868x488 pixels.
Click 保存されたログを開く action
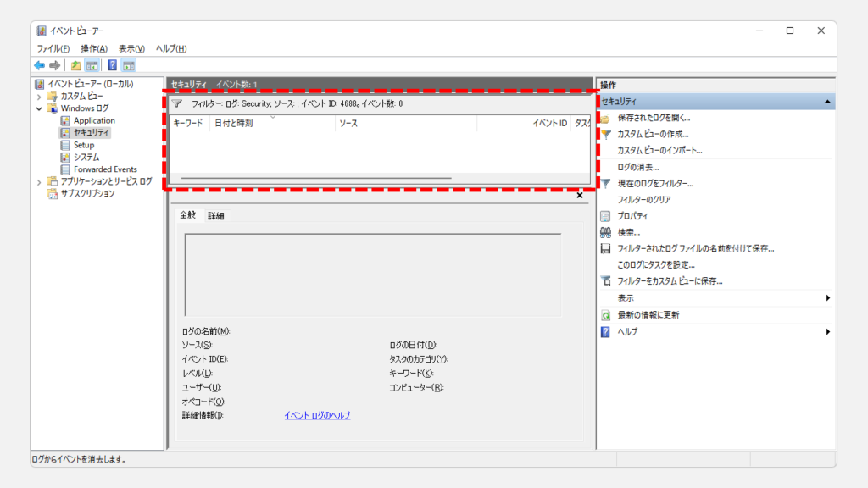click(654, 117)
